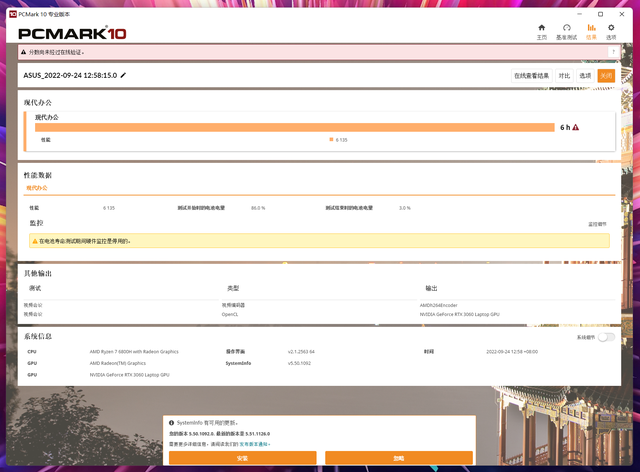
Task: Click the info icon in the SystemInfo update popup
Action: click(172, 423)
